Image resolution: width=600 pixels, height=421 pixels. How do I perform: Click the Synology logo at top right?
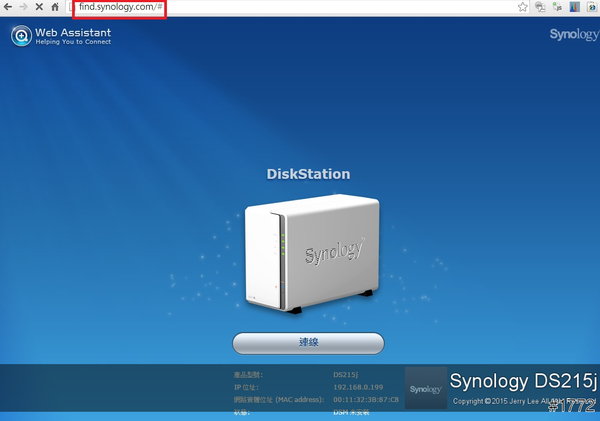click(x=574, y=34)
